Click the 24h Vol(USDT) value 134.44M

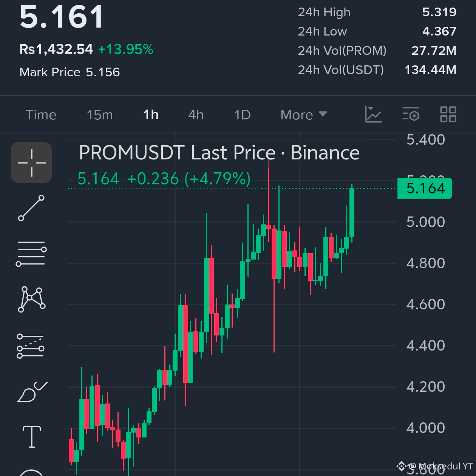[x=431, y=70]
